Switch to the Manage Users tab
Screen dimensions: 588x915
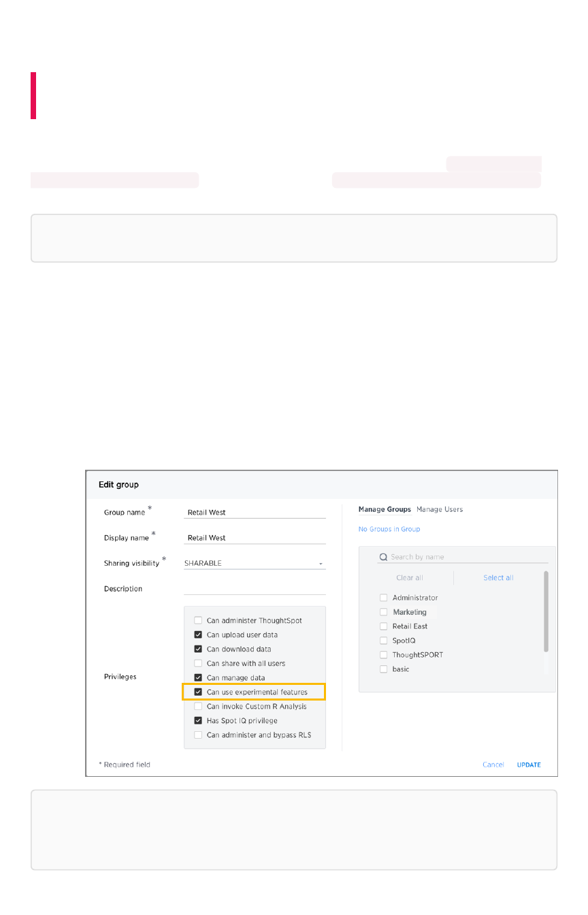pos(440,509)
